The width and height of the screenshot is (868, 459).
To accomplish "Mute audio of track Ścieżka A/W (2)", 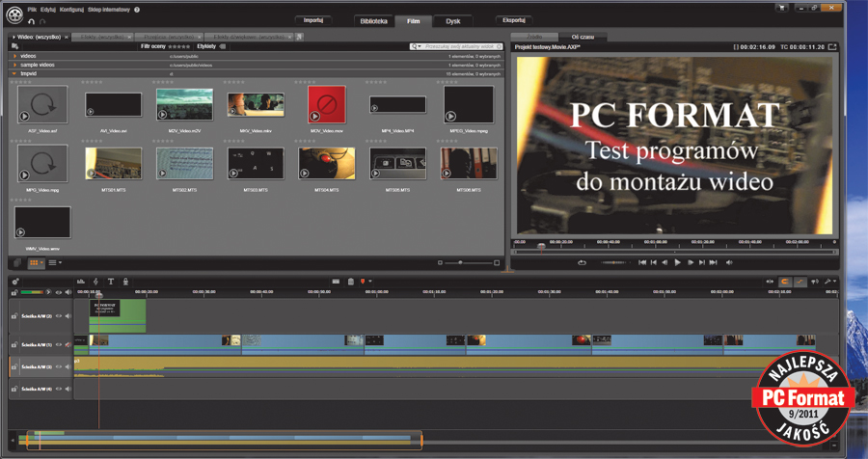I will pos(68,315).
